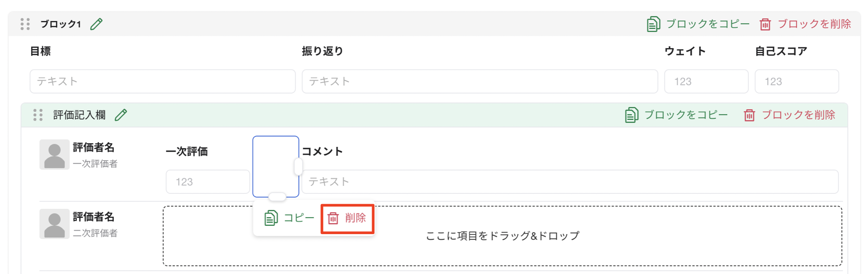868x274 pixels.
Task: Click the trash icon beside ブロックを削除 for ブロック1
Action: click(765, 24)
